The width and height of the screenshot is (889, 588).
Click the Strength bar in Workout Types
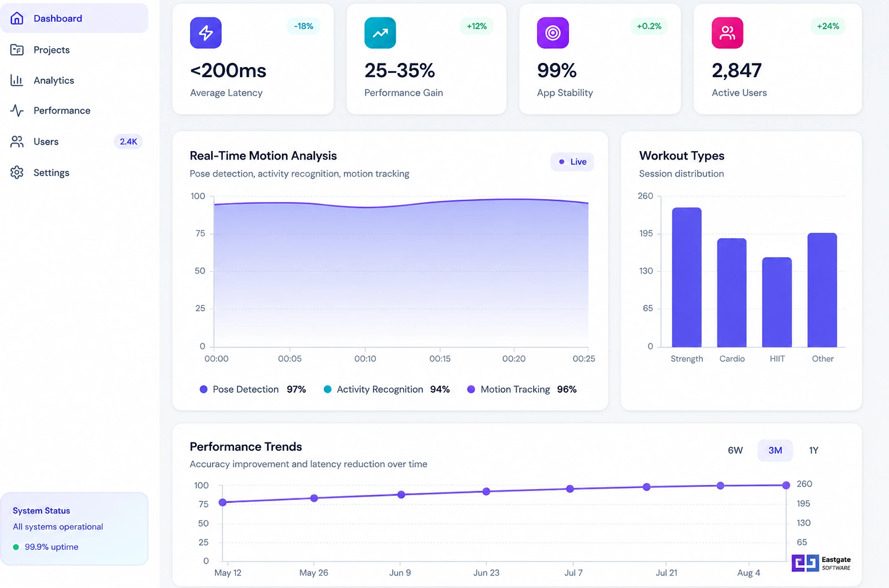pyautogui.click(x=686, y=277)
